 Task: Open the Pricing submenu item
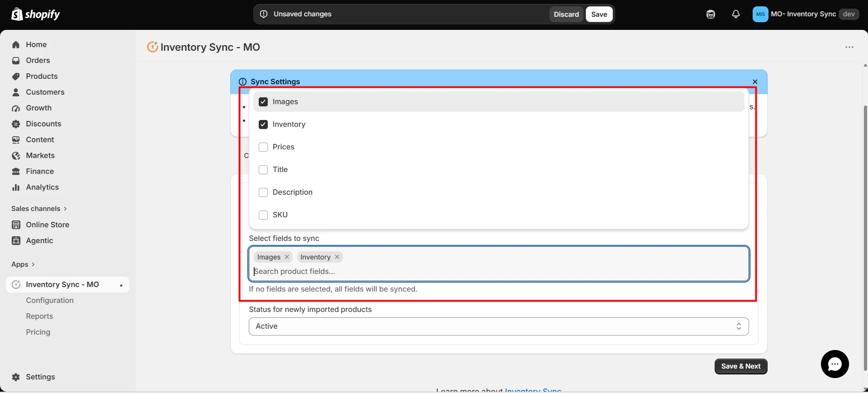click(x=38, y=332)
